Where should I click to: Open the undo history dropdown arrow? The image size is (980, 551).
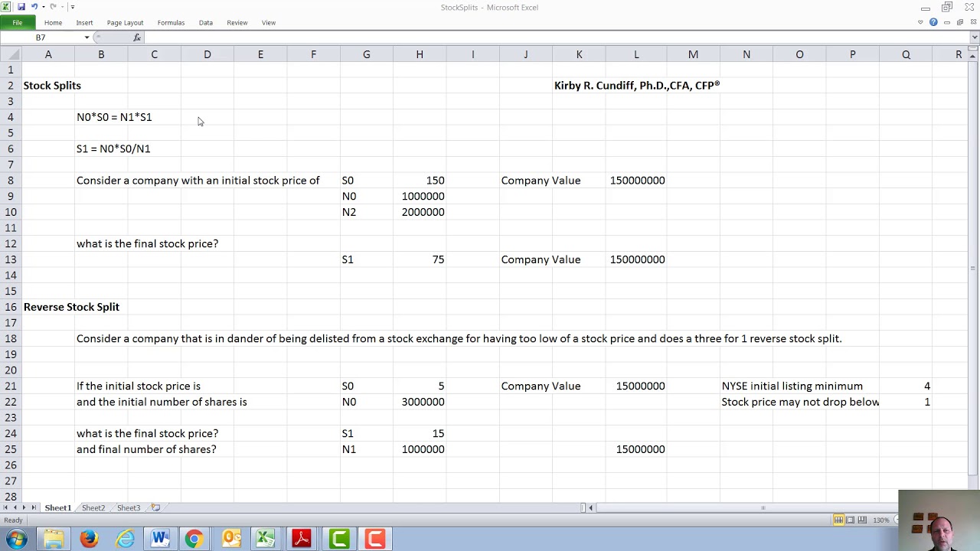tap(43, 7)
